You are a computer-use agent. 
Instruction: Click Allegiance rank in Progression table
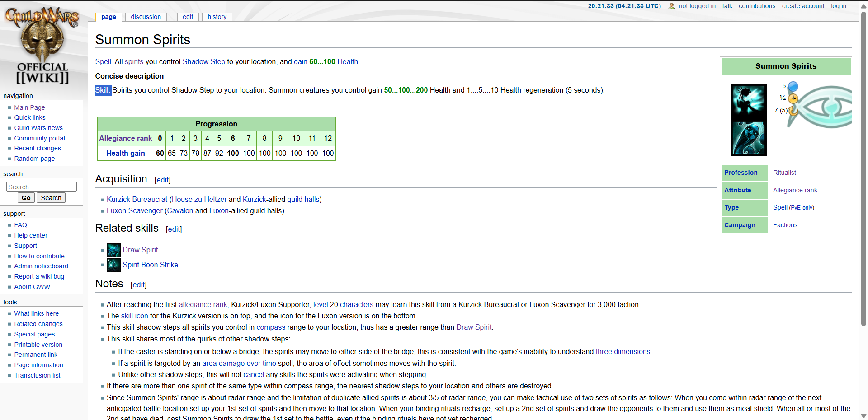pos(126,138)
